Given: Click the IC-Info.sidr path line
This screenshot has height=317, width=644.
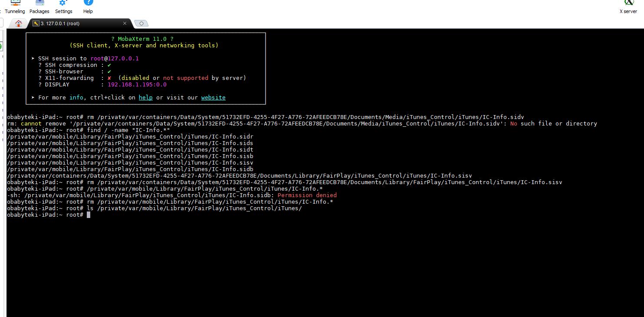Looking at the screenshot, I should (130, 137).
